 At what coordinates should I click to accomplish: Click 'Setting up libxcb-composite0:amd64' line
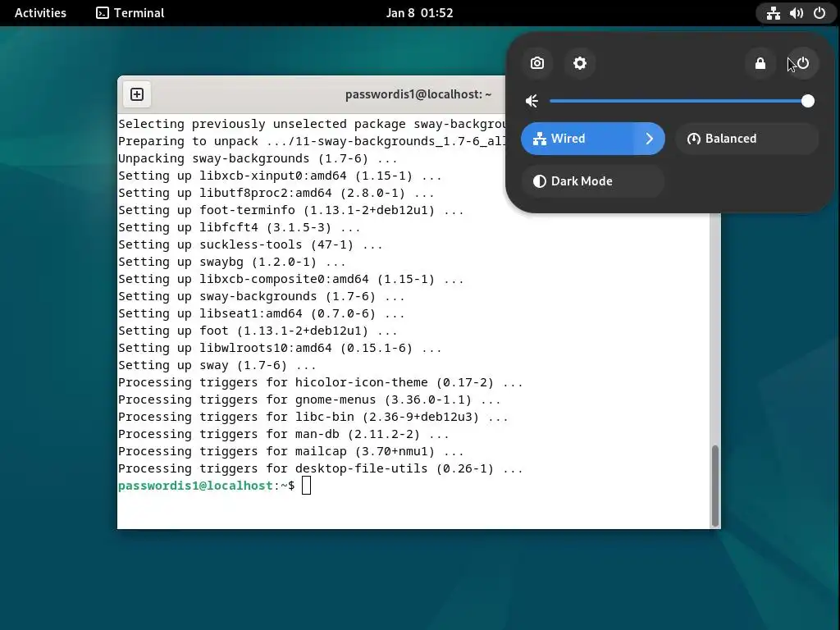click(291, 279)
